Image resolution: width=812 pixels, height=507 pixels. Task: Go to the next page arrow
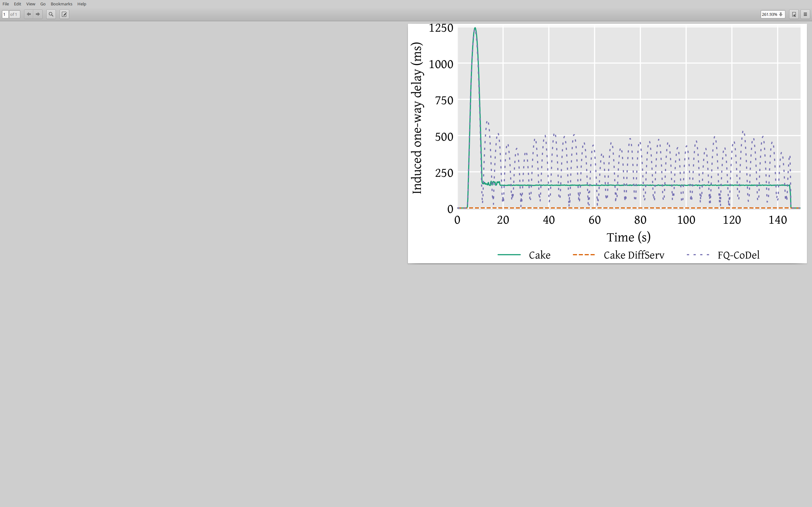tap(38, 14)
